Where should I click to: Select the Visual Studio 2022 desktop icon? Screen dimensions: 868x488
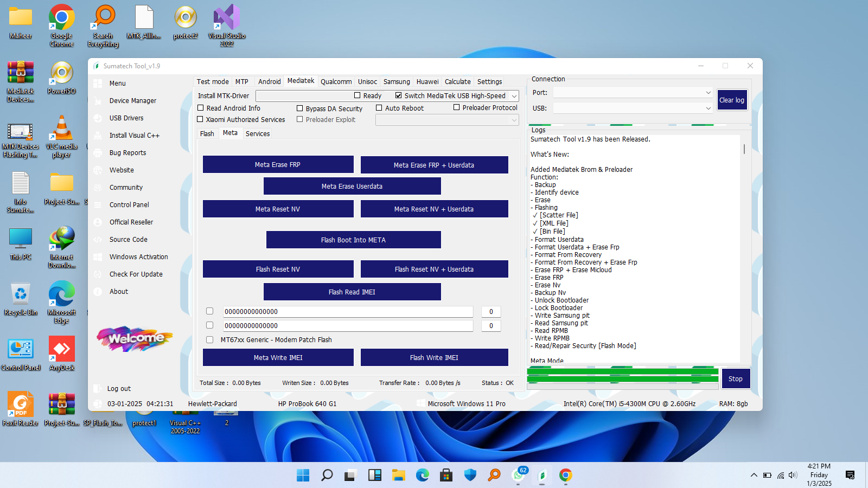point(227,25)
